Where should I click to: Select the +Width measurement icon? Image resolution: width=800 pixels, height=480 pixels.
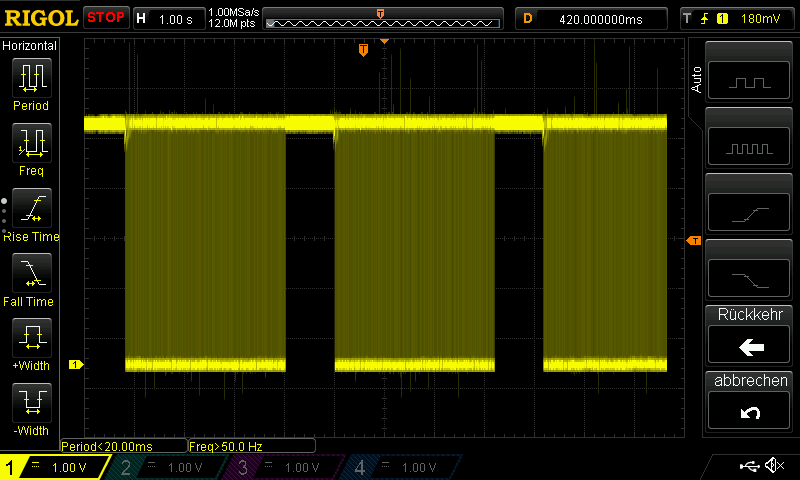[32, 338]
